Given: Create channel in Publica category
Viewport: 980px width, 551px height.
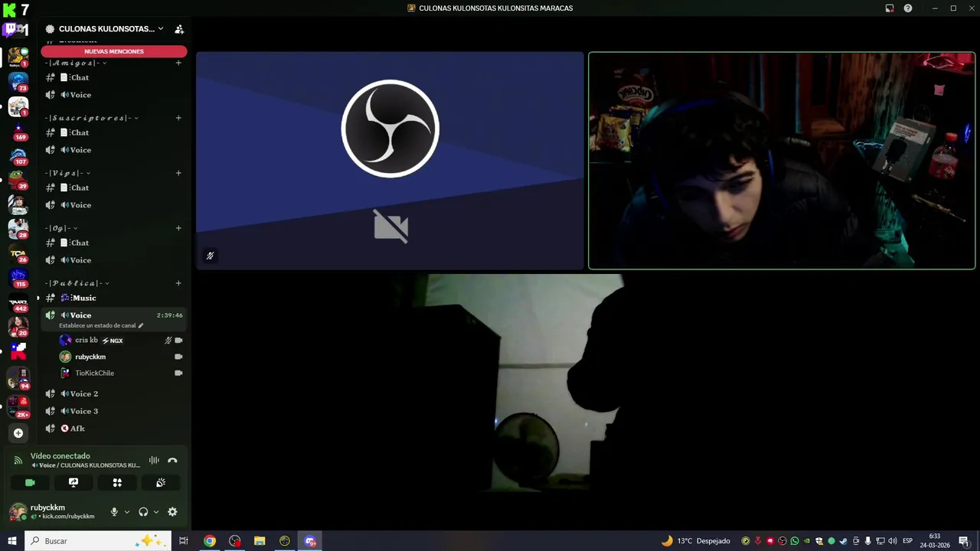Looking at the screenshot, I should (x=178, y=283).
